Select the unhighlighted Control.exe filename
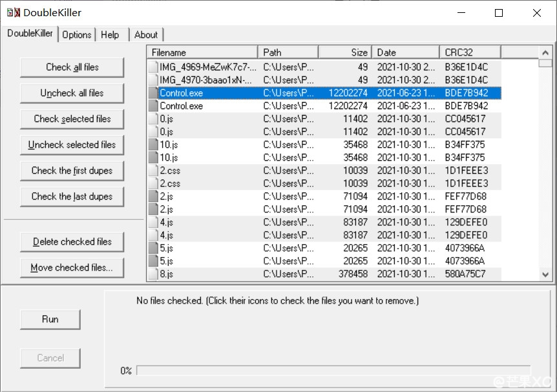The image size is (557, 392). click(181, 106)
